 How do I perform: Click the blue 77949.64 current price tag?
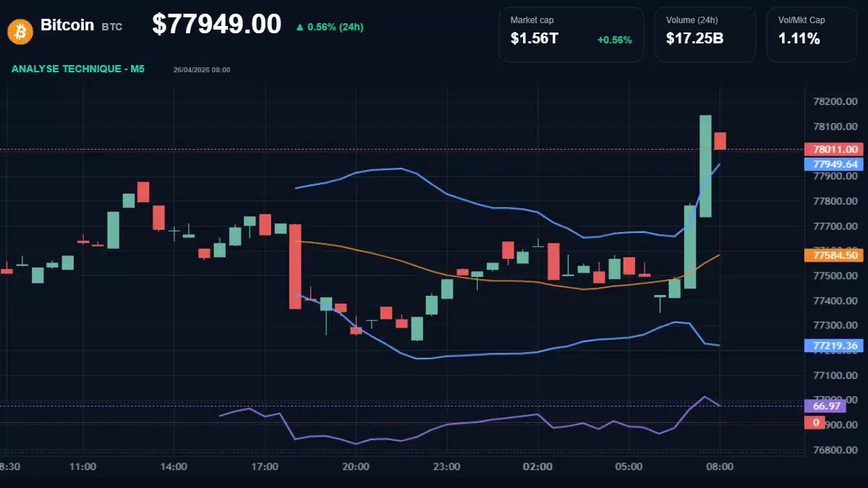pos(833,165)
